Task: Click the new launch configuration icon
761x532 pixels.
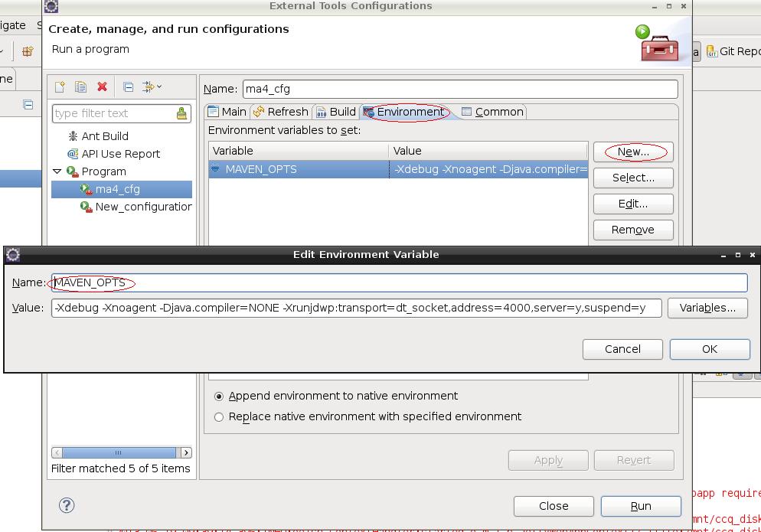Action: [60, 87]
